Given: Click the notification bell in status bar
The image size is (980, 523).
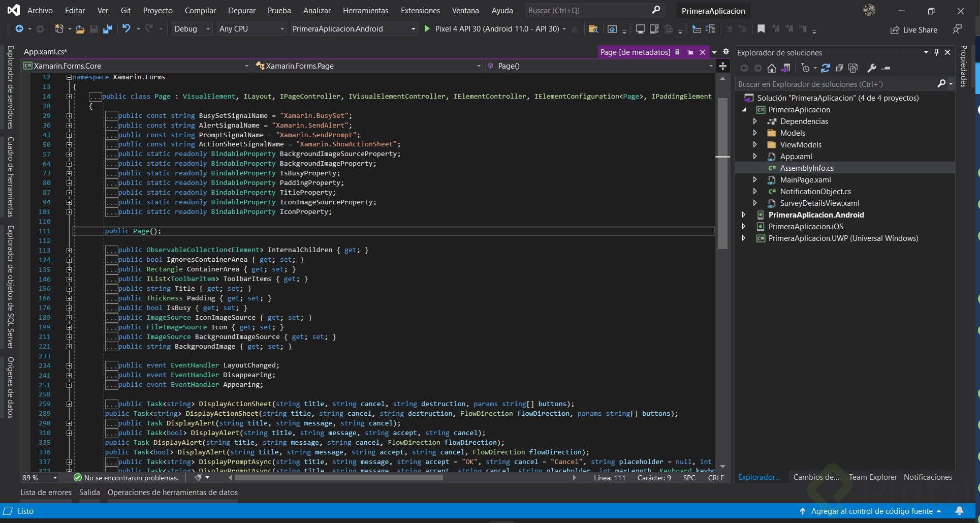Looking at the screenshot, I should click(x=959, y=511).
